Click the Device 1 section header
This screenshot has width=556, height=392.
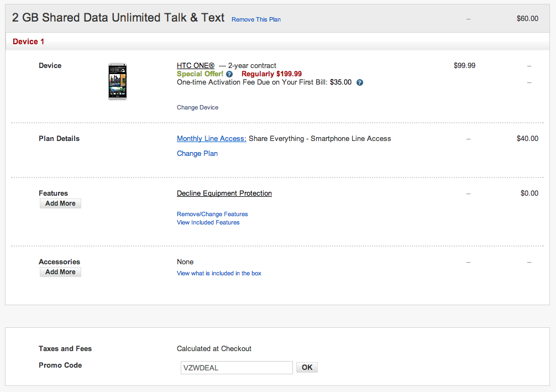point(28,41)
